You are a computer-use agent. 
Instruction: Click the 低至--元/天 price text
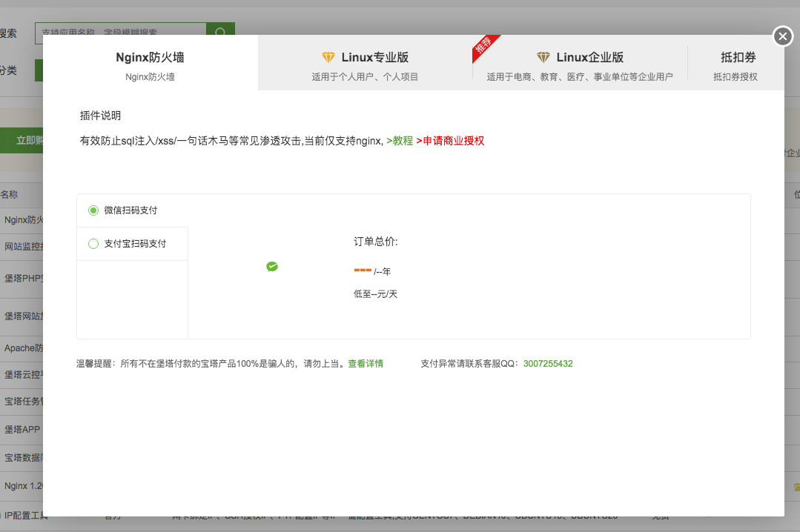375,294
